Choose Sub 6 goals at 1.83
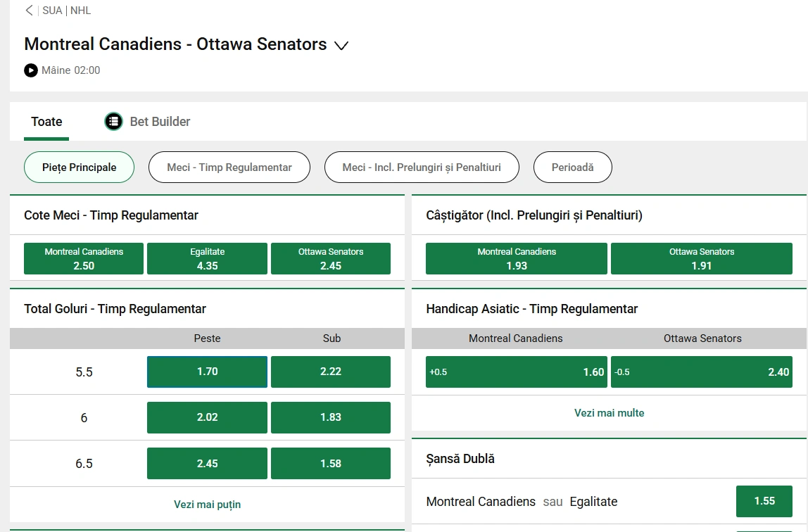This screenshot has height=532, width=808. pyautogui.click(x=331, y=417)
